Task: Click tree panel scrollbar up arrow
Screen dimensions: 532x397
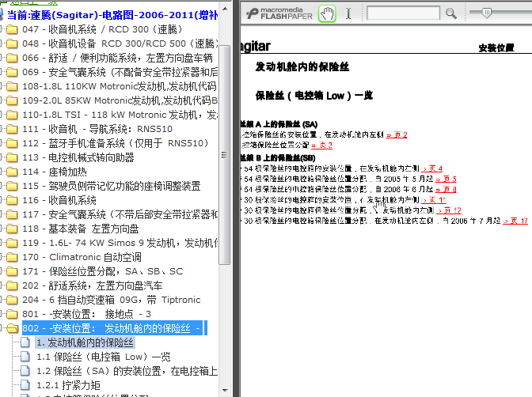Action: tap(225, 9)
